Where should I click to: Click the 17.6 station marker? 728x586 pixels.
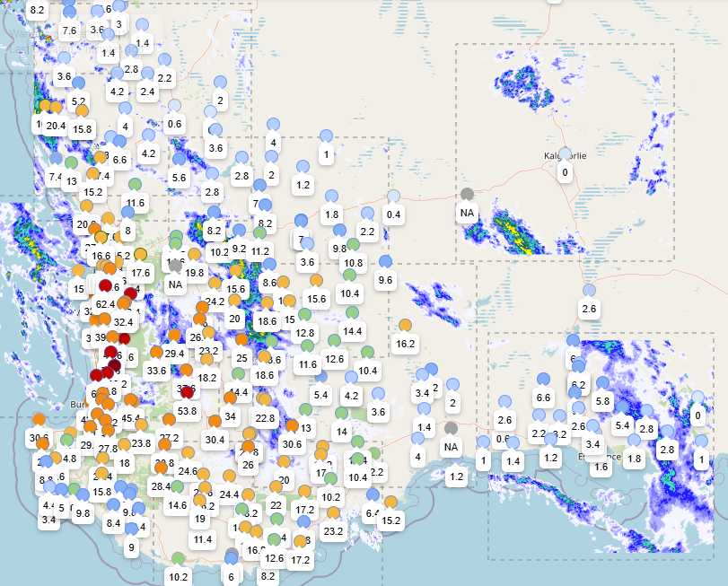(141, 254)
